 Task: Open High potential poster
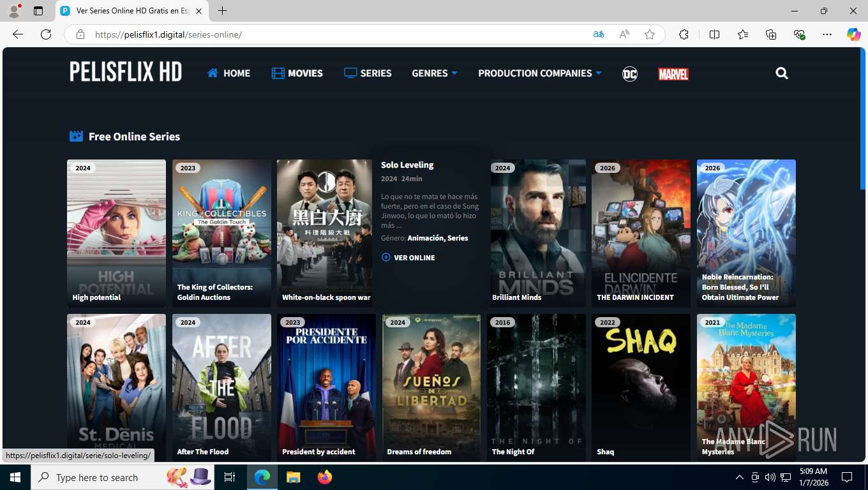[x=116, y=234]
